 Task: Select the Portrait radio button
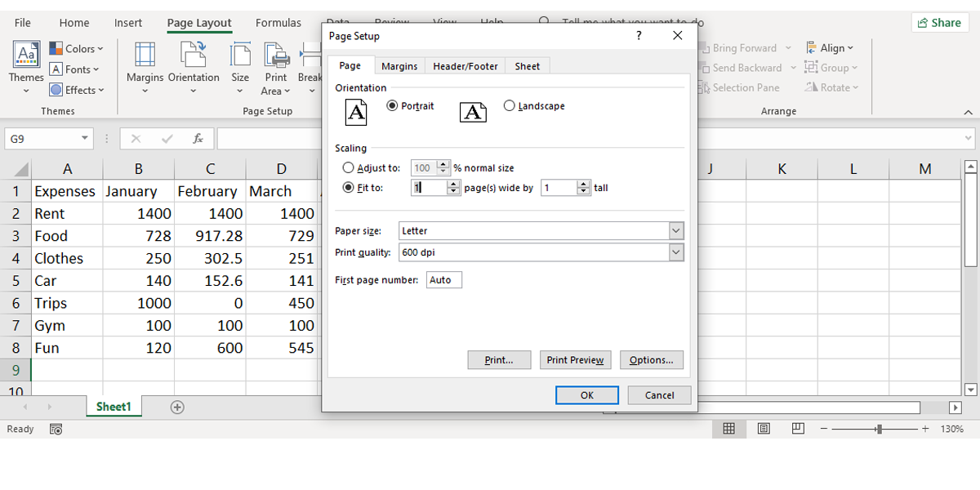[x=392, y=106]
